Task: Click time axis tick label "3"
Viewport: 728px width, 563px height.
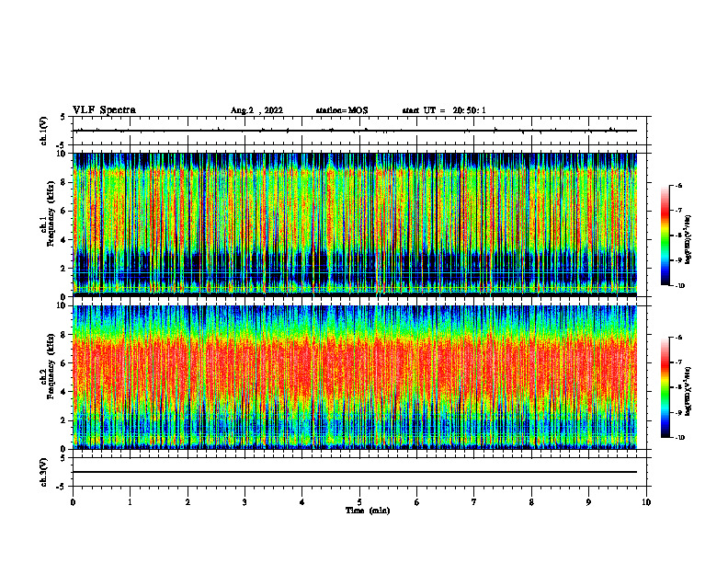Action: [245, 502]
